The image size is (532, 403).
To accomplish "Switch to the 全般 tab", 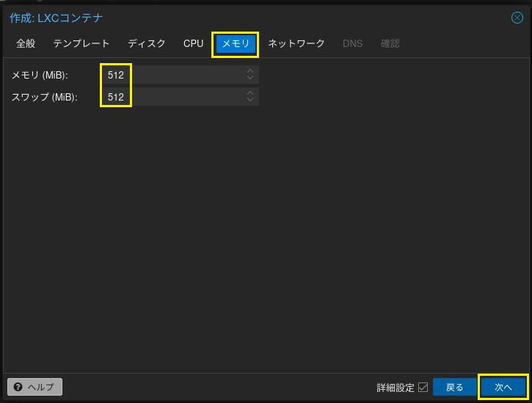I will pyautogui.click(x=26, y=43).
